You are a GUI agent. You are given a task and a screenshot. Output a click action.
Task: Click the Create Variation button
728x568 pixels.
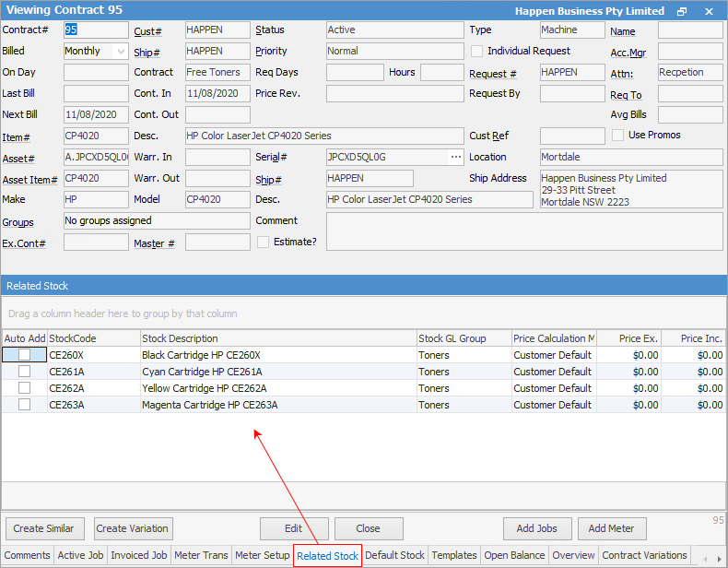click(x=132, y=529)
